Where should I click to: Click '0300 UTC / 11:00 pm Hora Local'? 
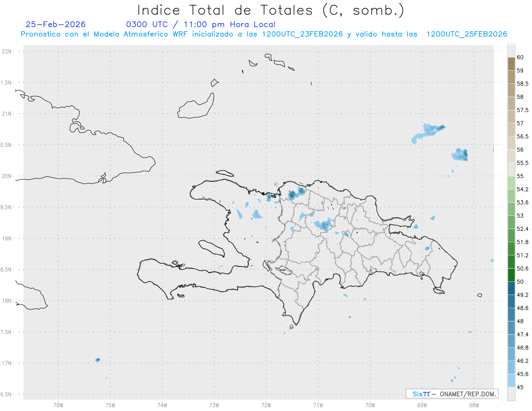(x=200, y=24)
